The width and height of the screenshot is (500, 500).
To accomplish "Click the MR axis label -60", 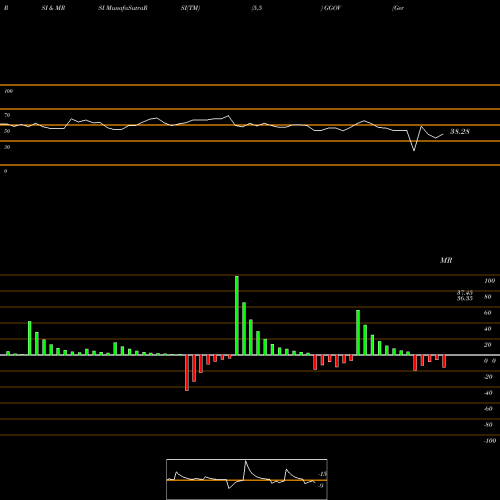I will pyautogui.click(x=488, y=409).
